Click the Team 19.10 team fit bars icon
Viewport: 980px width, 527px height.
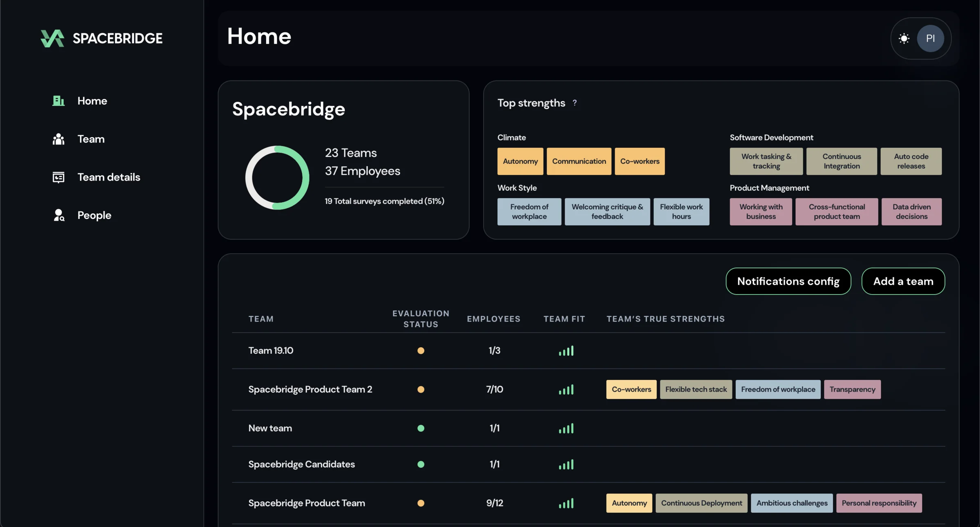566,351
